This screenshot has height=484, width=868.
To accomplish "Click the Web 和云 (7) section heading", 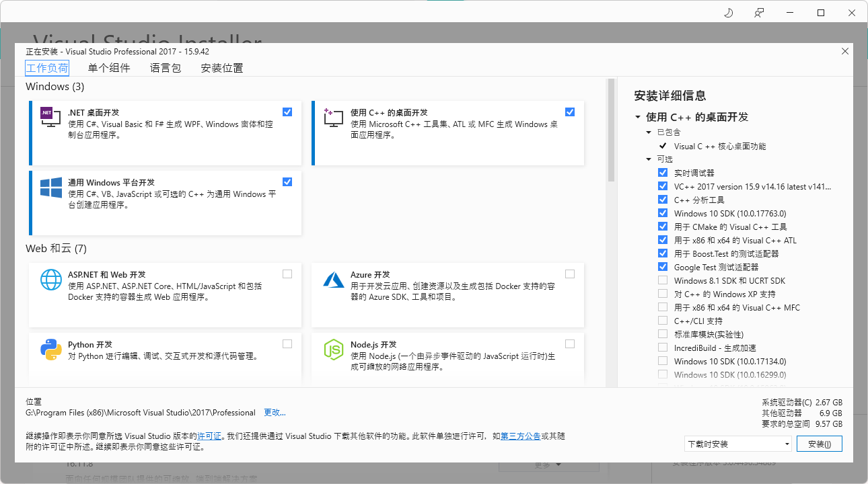I will 57,248.
